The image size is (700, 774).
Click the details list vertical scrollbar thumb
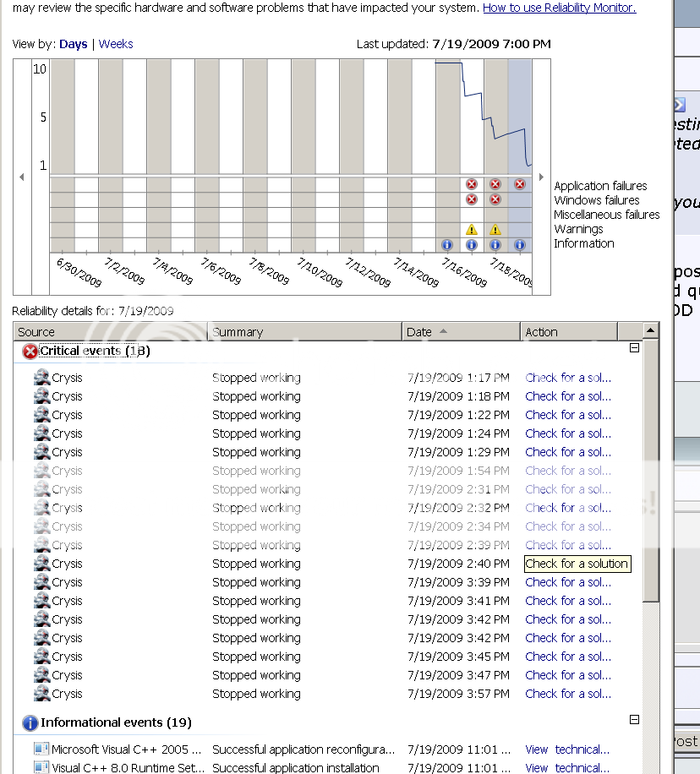[x=651, y=470]
